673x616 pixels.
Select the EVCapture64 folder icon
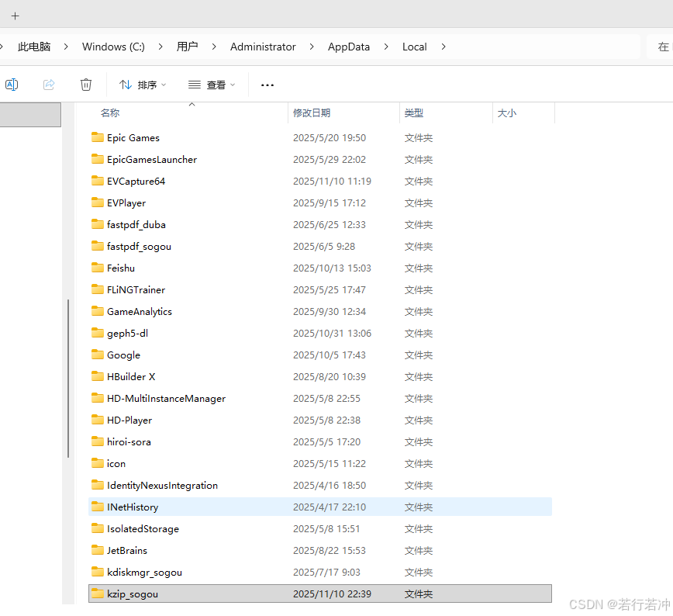(x=98, y=181)
